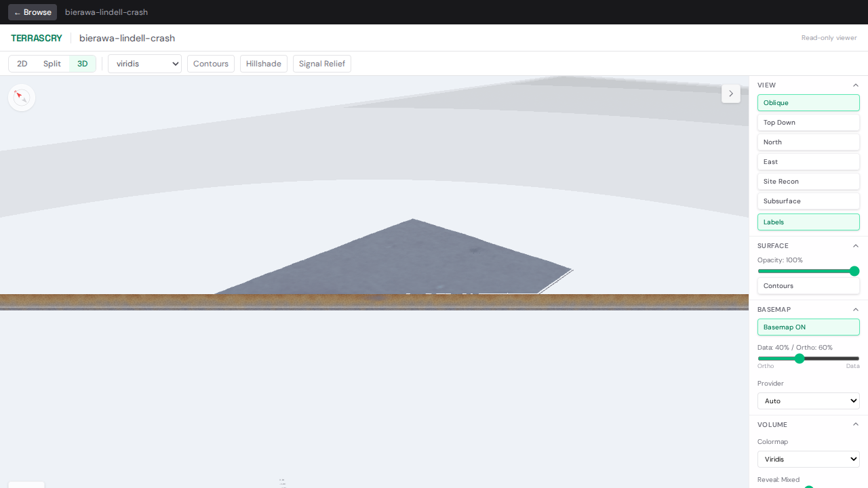Select the Top Down view preset

click(808, 122)
